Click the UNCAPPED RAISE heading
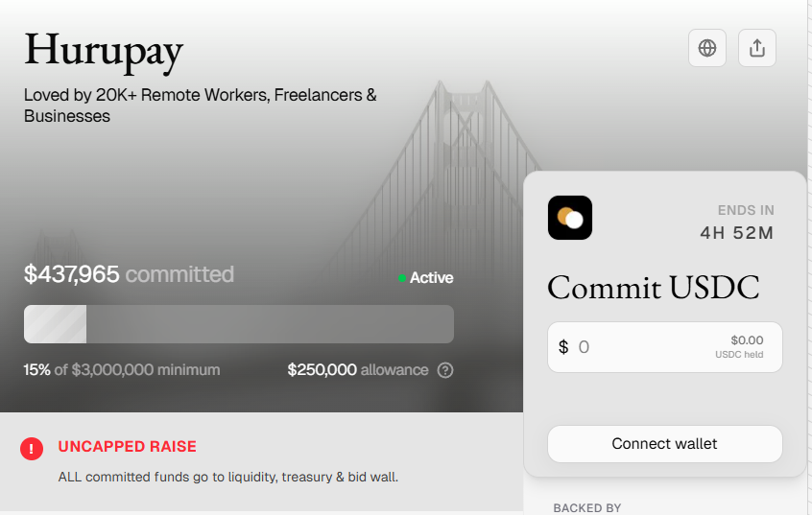812x515 pixels. point(127,447)
